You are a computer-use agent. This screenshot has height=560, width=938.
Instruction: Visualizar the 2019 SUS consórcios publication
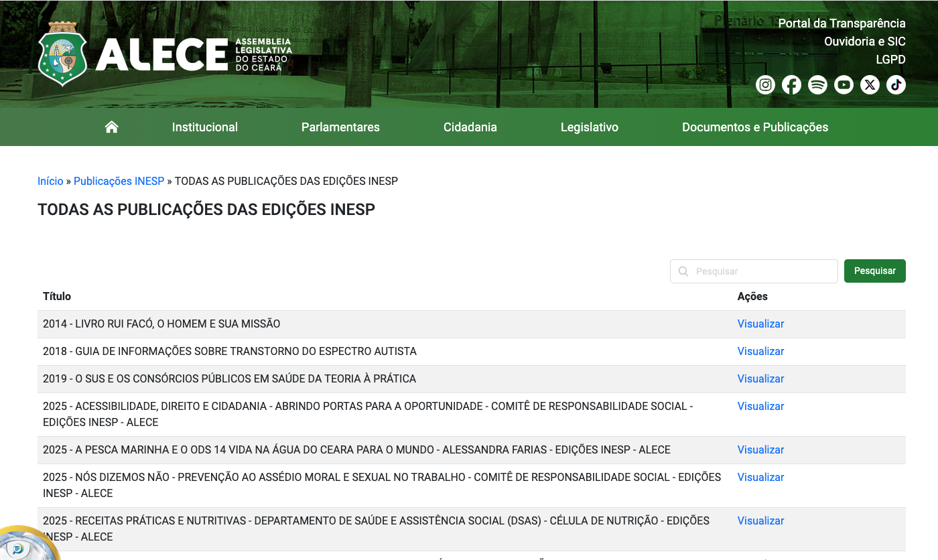pos(760,379)
